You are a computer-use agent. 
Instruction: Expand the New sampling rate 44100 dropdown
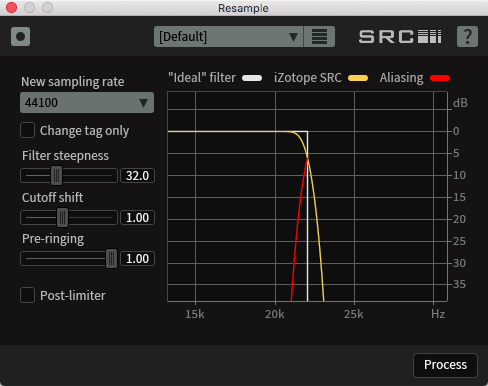87,103
